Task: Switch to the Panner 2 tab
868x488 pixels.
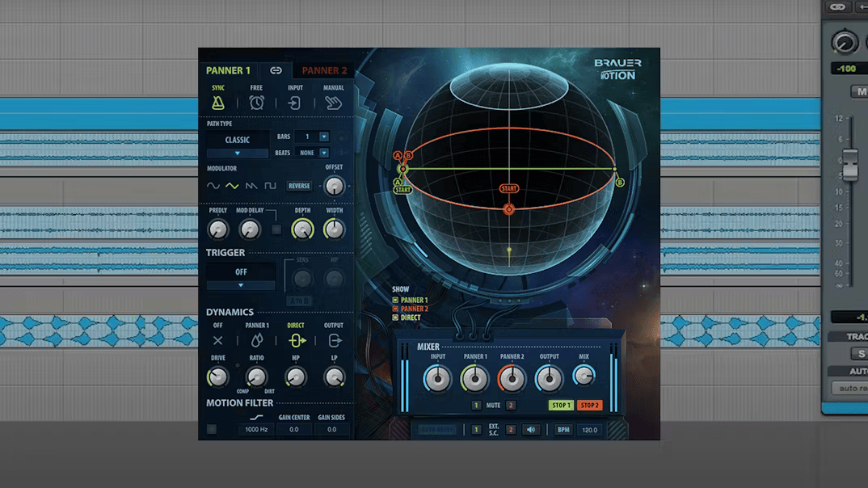Action: (324, 71)
